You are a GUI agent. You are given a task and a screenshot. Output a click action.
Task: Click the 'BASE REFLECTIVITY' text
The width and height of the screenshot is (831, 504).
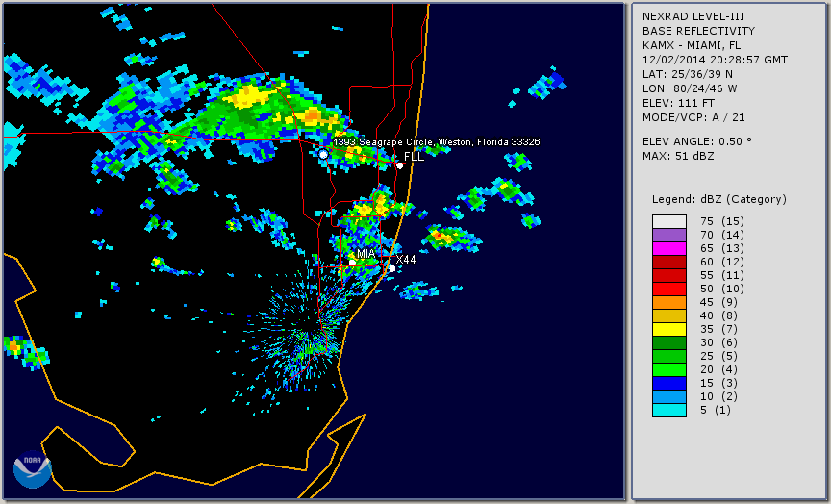pyautogui.click(x=698, y=31)
